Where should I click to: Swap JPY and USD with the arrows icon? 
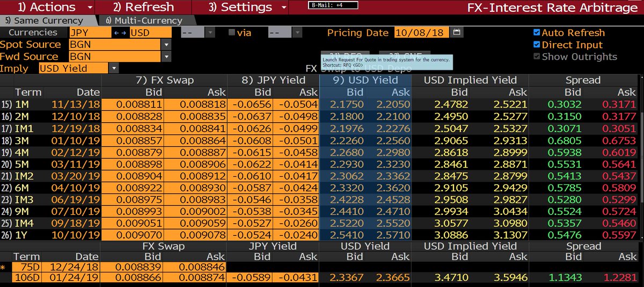click(x=120, y=33)
